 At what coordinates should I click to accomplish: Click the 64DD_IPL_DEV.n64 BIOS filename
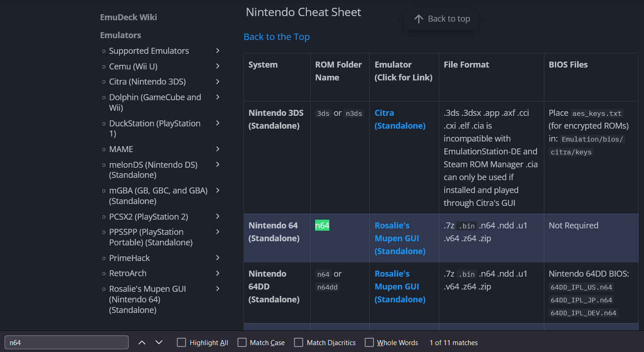(x=583, y=313)
